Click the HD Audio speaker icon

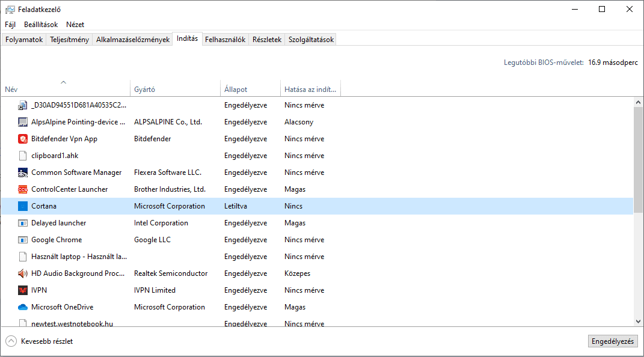point(23,273)
